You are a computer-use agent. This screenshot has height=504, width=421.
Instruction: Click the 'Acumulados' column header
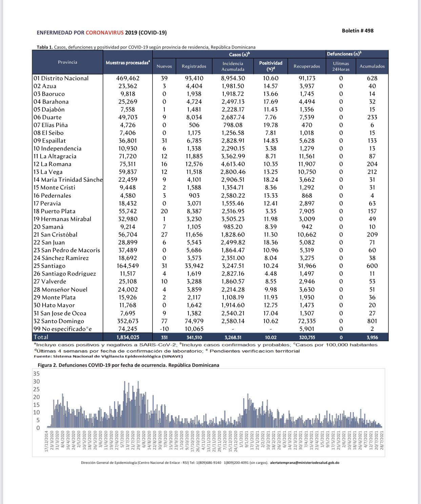[372, 66]
